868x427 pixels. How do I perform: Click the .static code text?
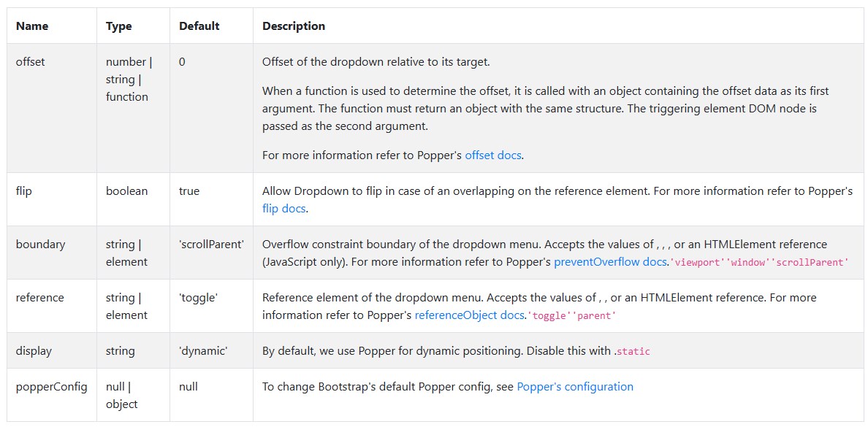click(x=633, y=351)
